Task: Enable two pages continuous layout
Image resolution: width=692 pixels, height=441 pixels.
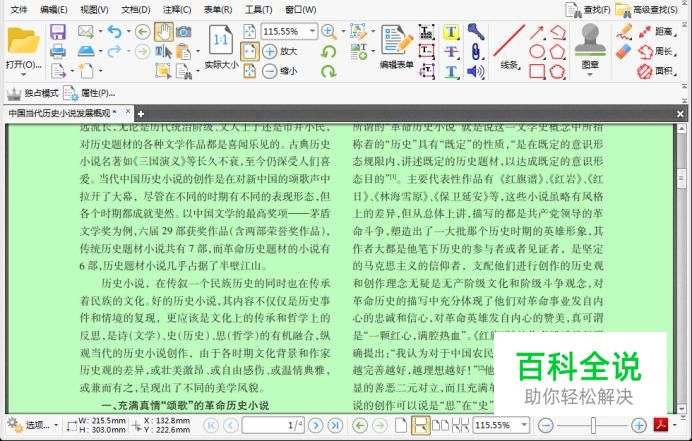Action: [x=460, y=426]
